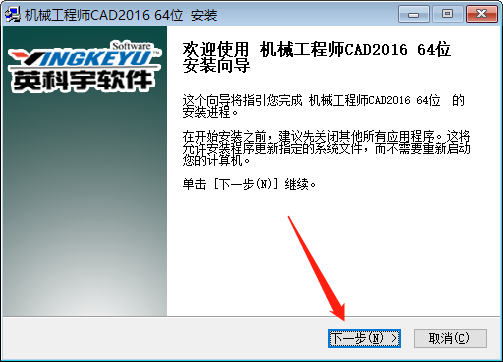Click the installer icon in title bar
The width and height of the screenshot is (503, 362).
click(13, 15)
